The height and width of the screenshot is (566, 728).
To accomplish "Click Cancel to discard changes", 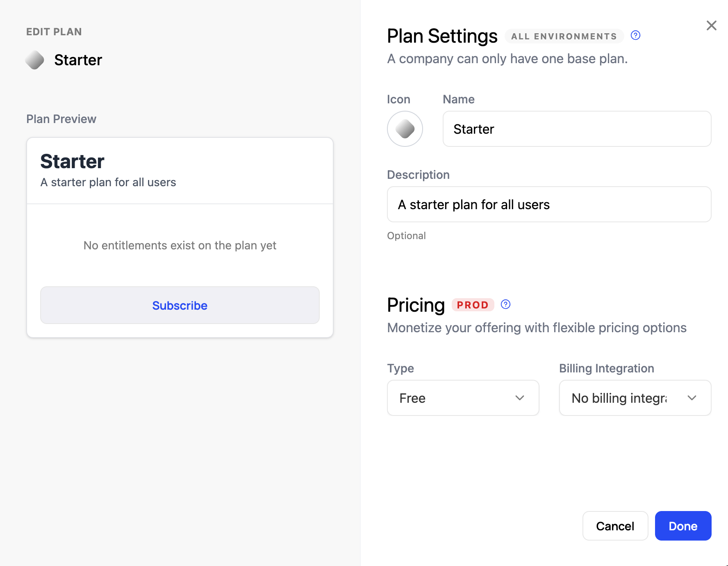I will [615, 526].
